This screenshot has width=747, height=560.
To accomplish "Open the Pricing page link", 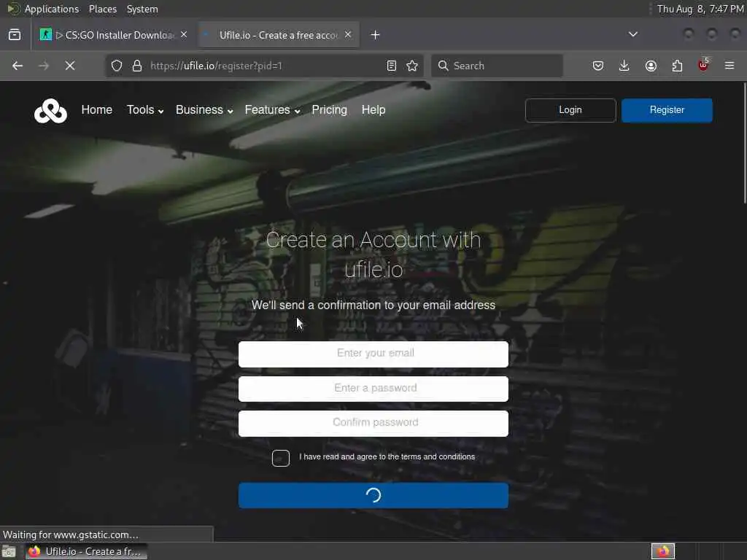I will (330, 110).
